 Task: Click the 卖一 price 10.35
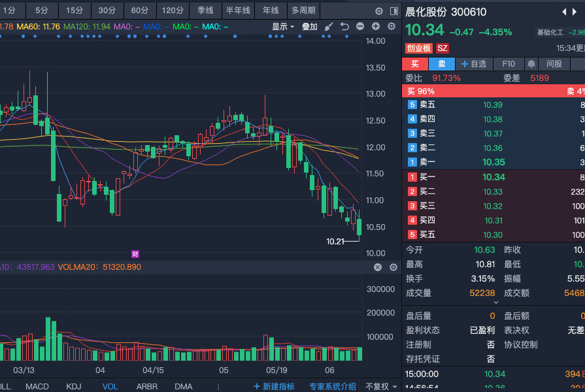(493, 162)
